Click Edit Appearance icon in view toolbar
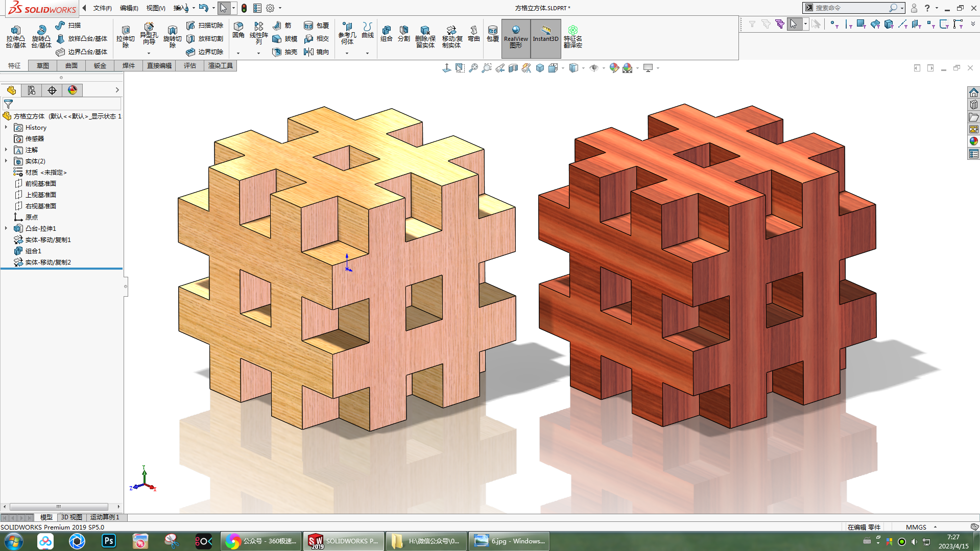Screen dimensions: 980x551 [614, 68]
